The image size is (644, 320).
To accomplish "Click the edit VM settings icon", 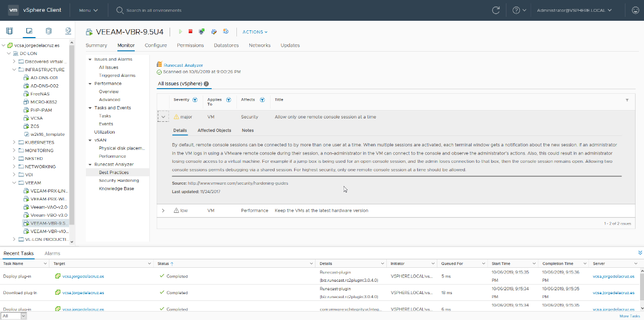I will click(x=213, y=31).
